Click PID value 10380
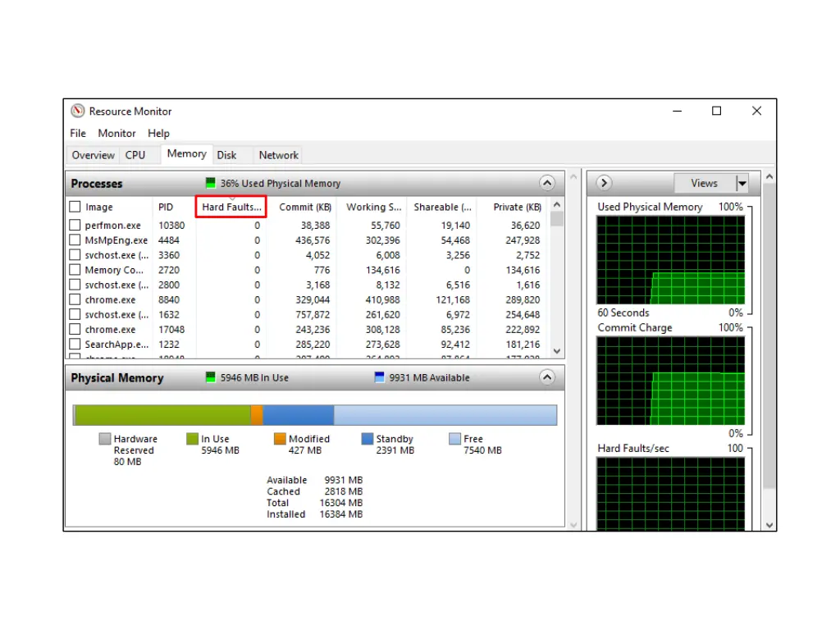 click(171, 226)
